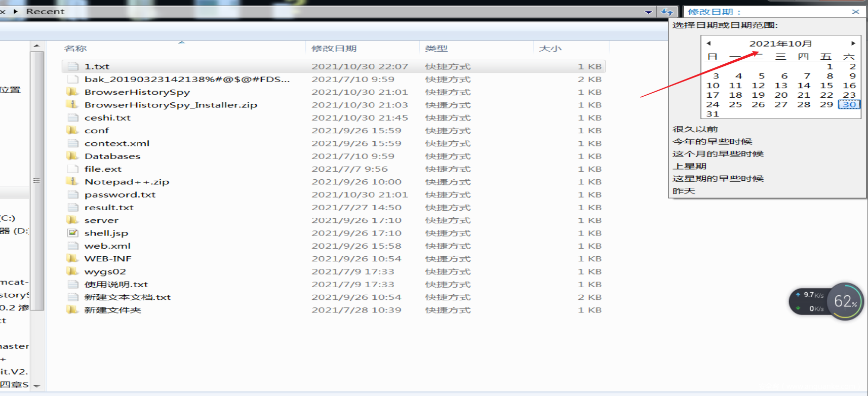Clear the 修改日期 search box with X

[x=856, y=12]
